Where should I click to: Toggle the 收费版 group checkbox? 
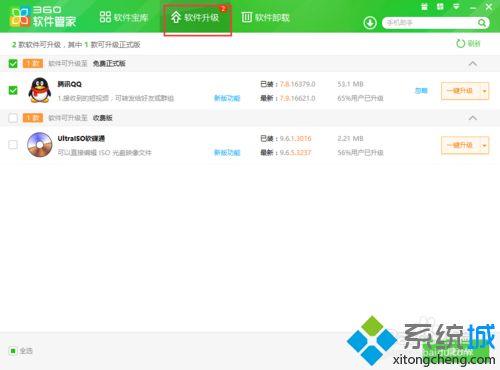point(13,118)
